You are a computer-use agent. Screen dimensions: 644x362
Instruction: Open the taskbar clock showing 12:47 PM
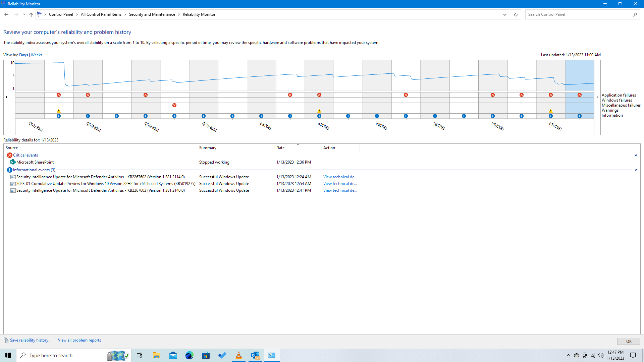click(x=615, y=355)
